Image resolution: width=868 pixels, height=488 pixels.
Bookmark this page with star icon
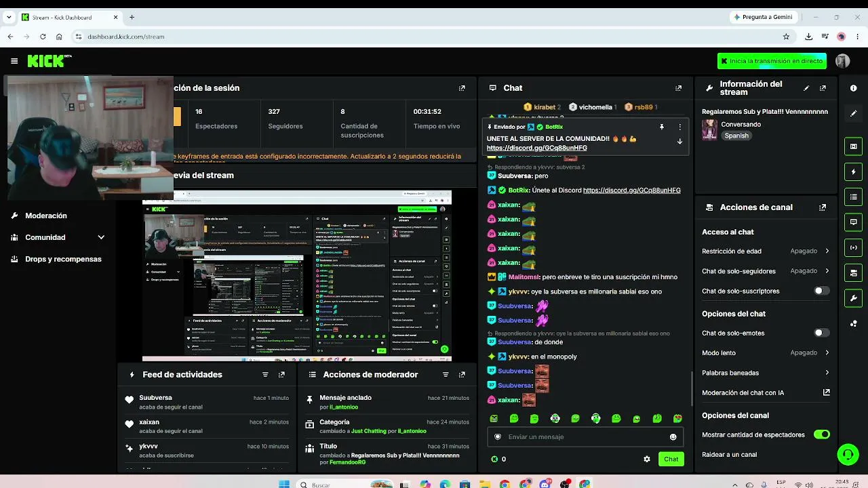click(x=786, y=37)
